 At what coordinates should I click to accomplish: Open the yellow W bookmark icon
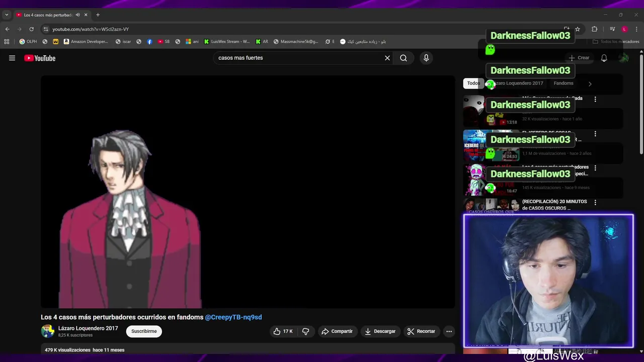(x=55, y=42)
